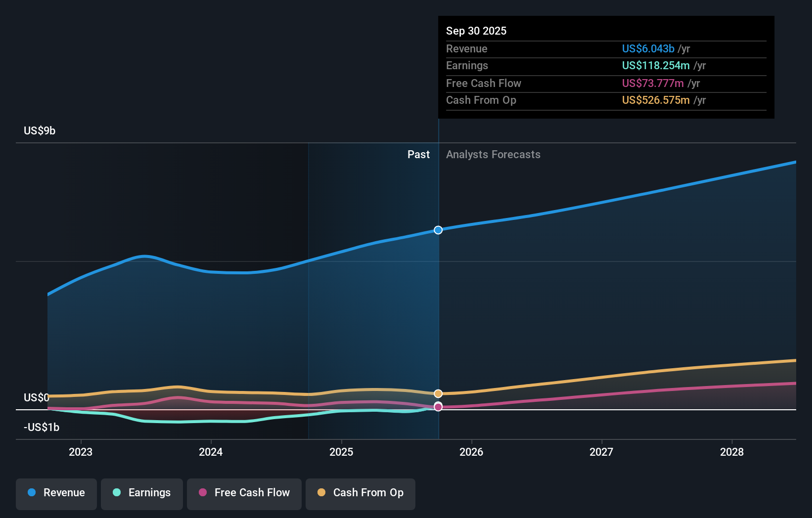This screenshot has height=518, width=812.
Task: Click the US$6.043b revenue value
Action: (x=648, y=49)
